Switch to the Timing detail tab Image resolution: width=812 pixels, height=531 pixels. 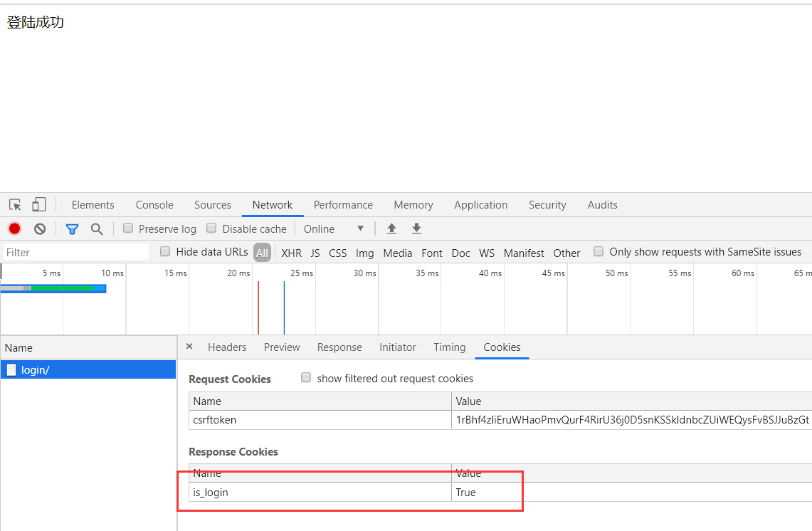[x=450, y=347]
